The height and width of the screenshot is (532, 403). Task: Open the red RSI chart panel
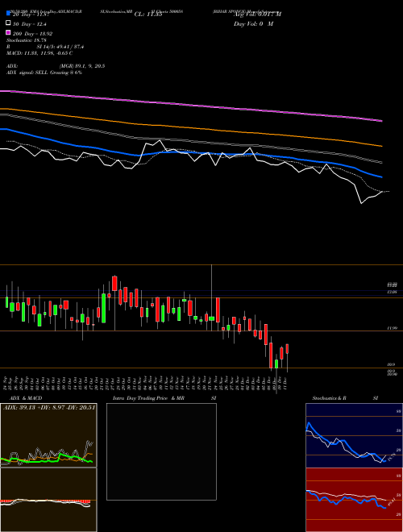click(354, 500)
